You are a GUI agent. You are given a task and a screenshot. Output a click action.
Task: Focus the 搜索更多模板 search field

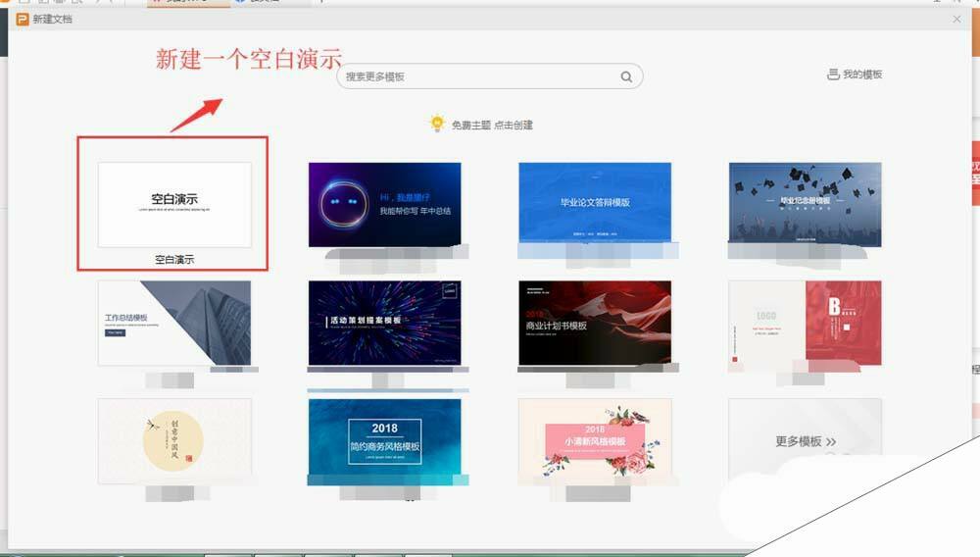point(489,76)
